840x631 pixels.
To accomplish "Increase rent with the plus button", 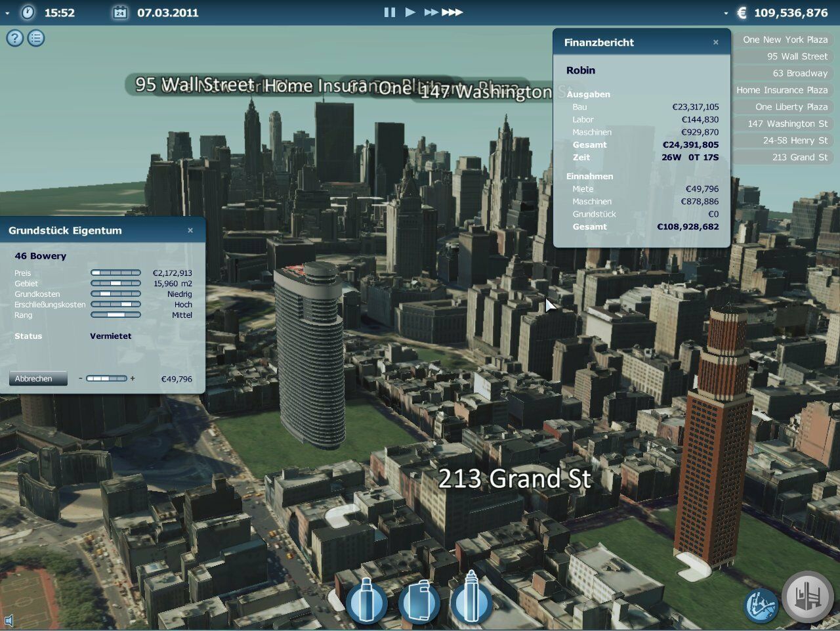I will point(133,378).
